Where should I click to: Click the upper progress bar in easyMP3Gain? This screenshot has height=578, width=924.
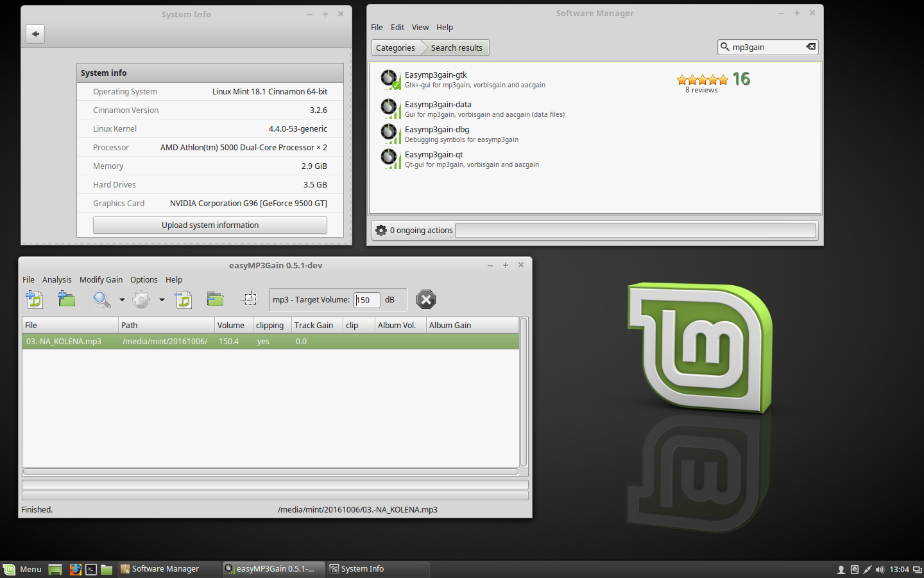275,485
